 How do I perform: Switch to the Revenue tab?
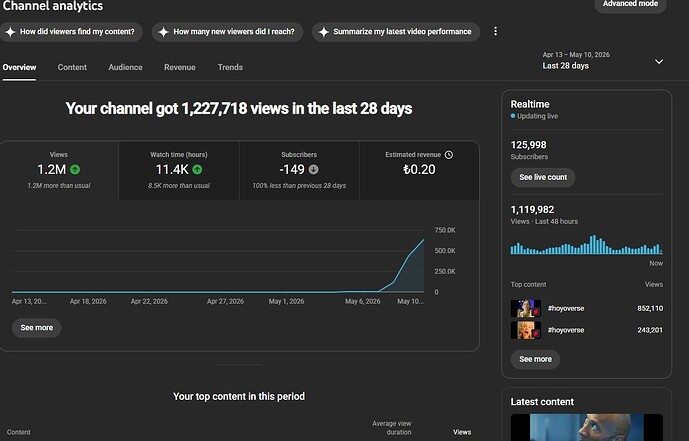point(180,67)
